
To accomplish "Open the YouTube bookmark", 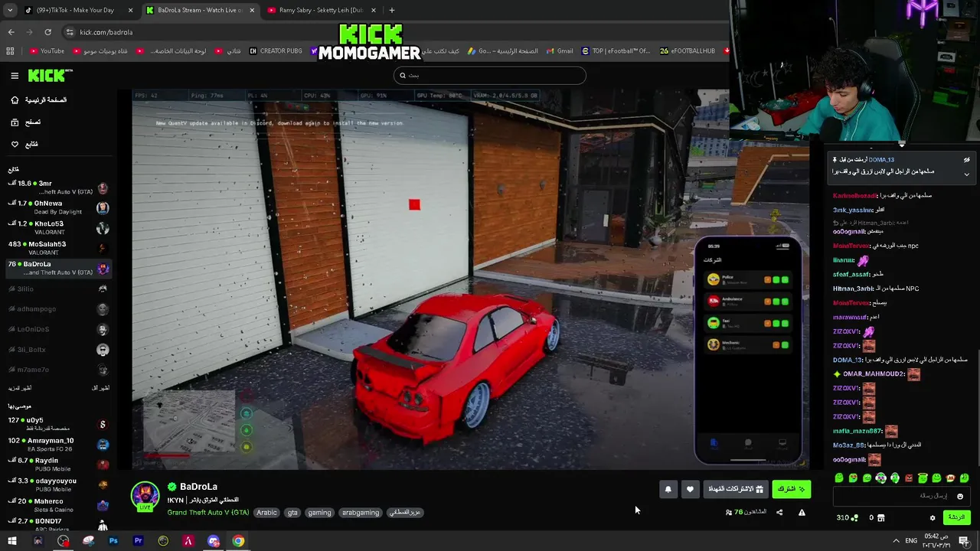I will [x=47, y=51].
